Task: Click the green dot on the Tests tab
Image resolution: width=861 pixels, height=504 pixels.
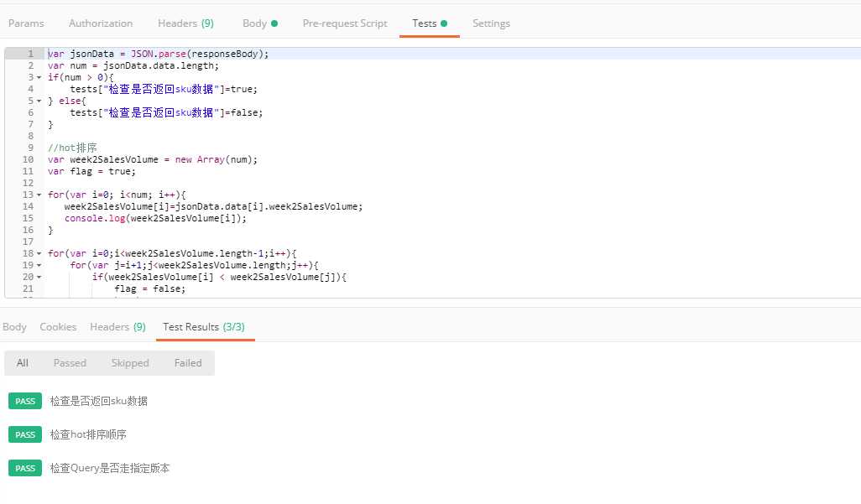Action: tap(444, 23)
